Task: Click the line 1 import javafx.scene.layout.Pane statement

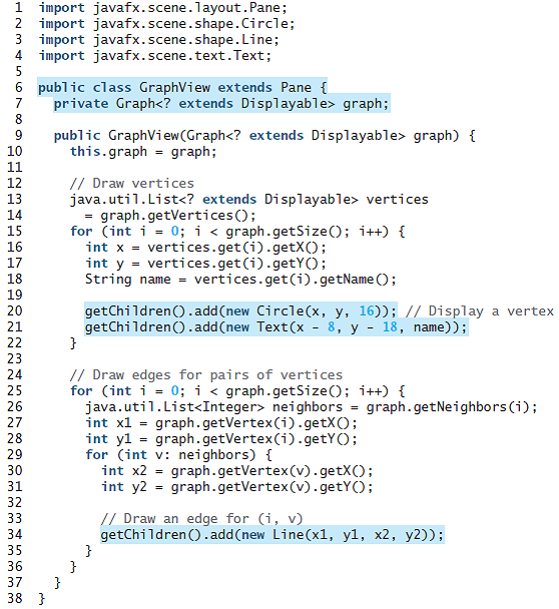Action: 163,8
